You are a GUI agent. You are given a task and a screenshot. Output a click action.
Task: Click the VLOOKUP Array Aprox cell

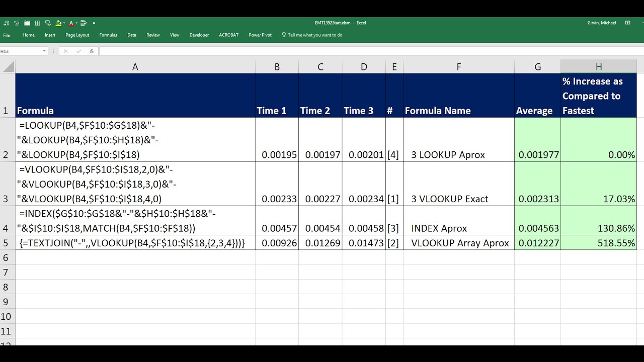[x=459, y=243]
